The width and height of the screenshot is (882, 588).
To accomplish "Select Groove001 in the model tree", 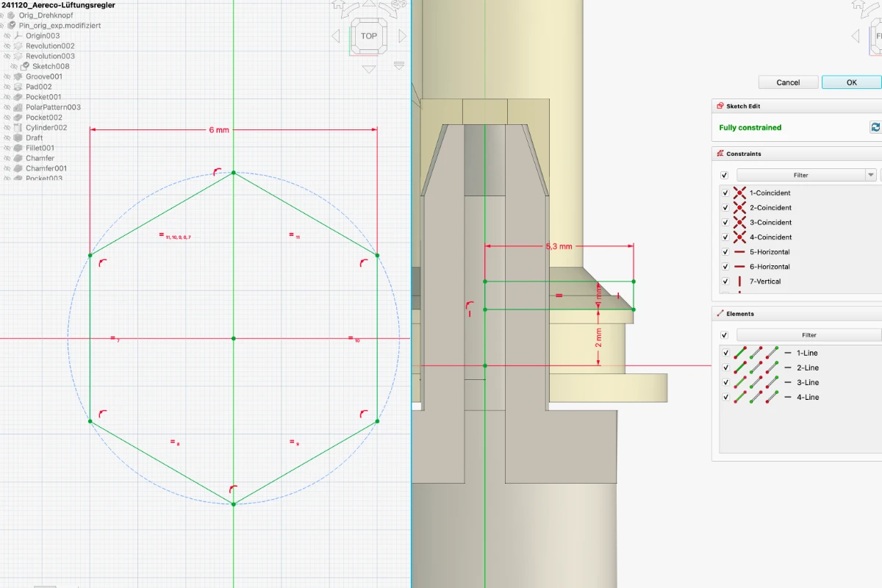I will pos(44,76).
